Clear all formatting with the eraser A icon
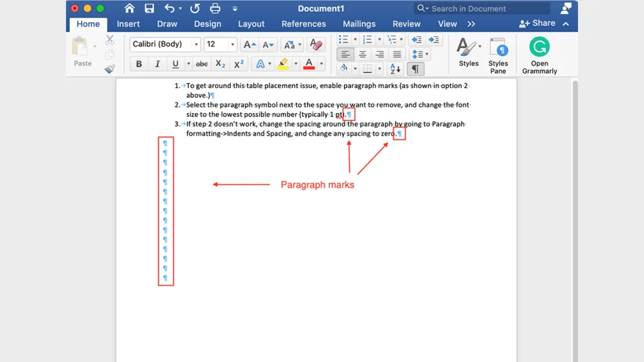Viewport: 644px width, 362px height. tap(316, 45)
